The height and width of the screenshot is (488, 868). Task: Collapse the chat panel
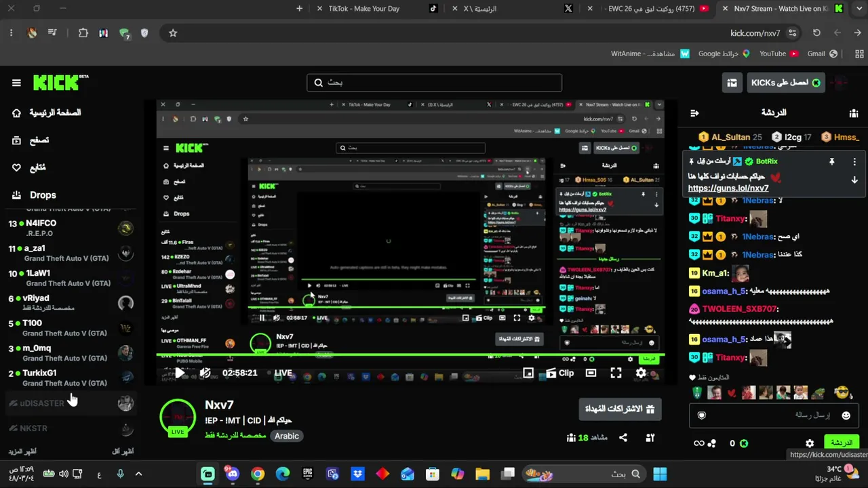point(694,113)
